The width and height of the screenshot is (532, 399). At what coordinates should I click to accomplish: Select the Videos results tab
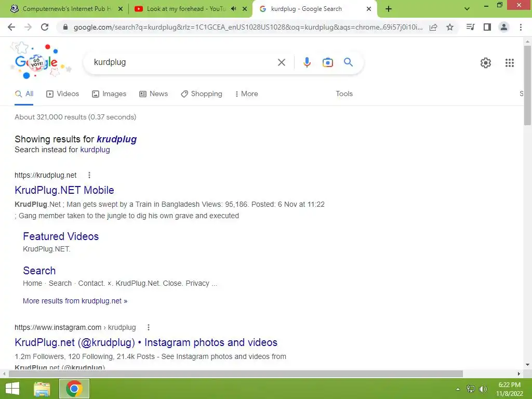tap(63, 94)
